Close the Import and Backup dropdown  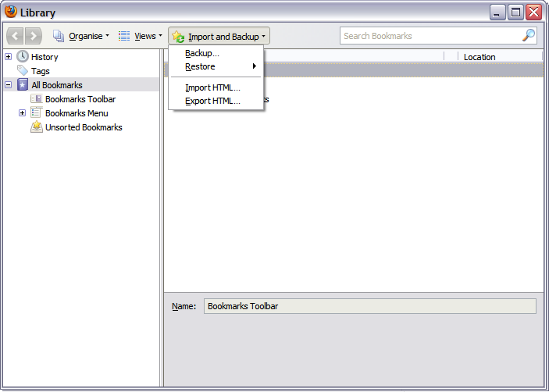coord(219,36)
